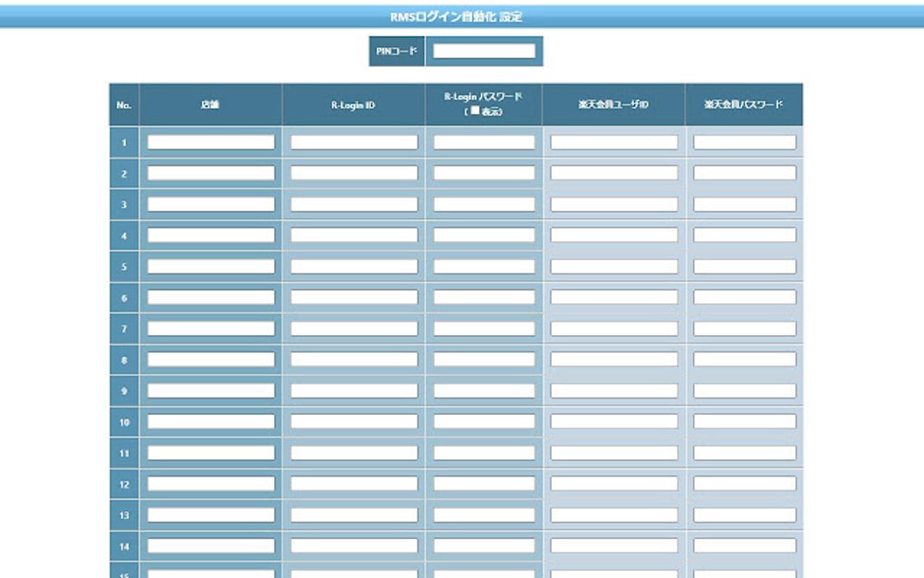The height and width of the screenshot is (578, 924).
Task: Click the 店舗 field in row 7
Action: pyautogui.click(x=211, y=329)
